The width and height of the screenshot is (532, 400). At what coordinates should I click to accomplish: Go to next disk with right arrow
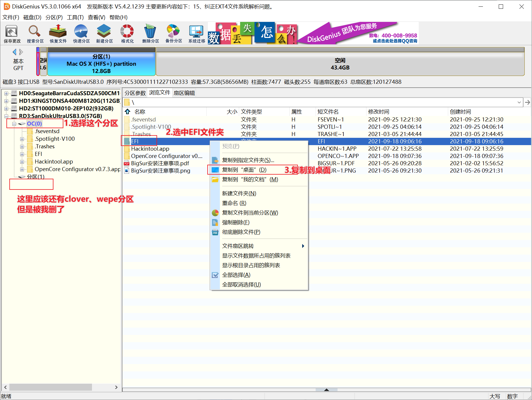[x=21, y=52]
